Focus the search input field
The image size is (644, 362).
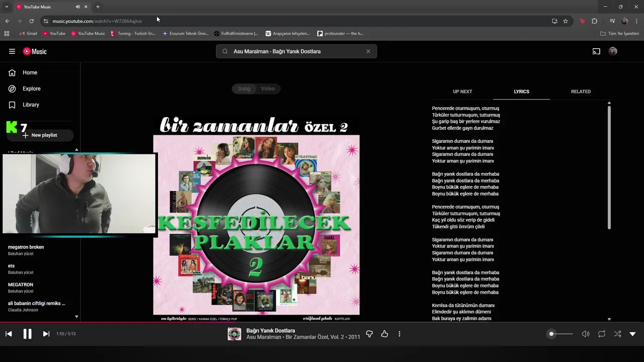click(x=297, y=51)
